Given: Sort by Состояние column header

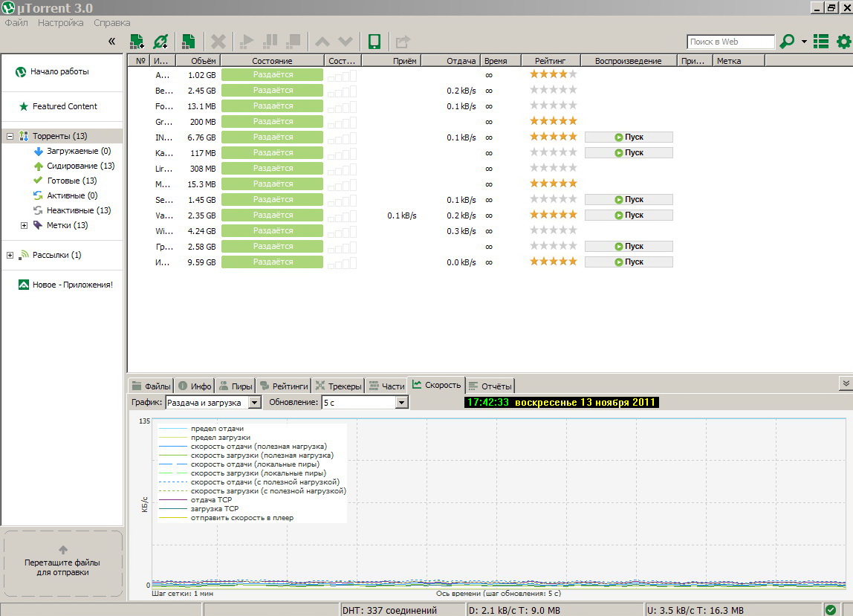Looking at the screenshot, I should tap(272, 61).
